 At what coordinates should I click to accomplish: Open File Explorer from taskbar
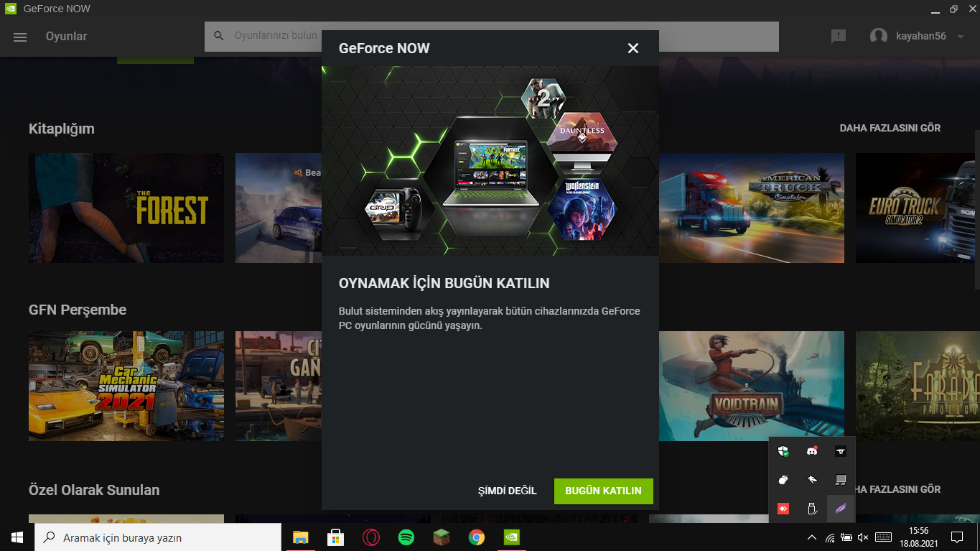(x=300, y=537)
